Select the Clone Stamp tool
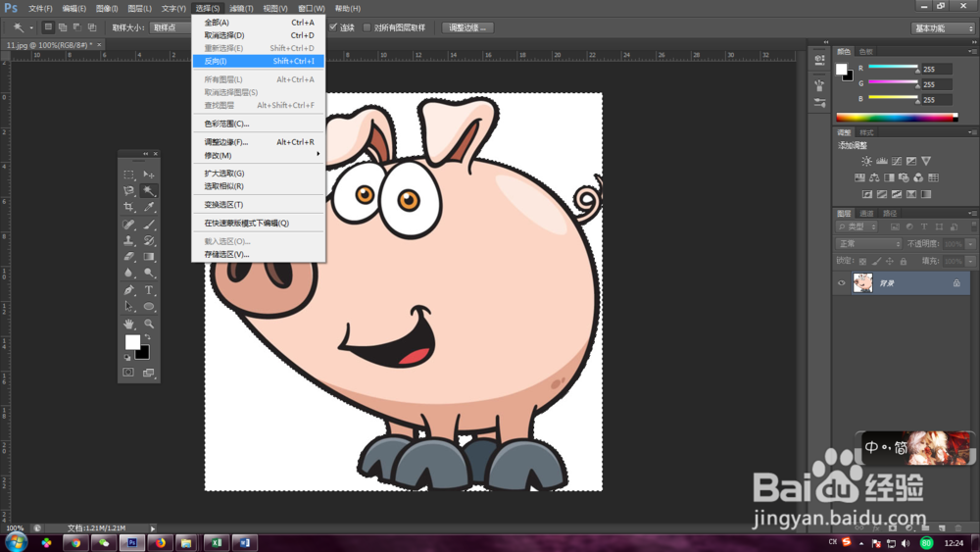This screenshot has width=980, height=552. pyautogui.click(x=128, y=240)
